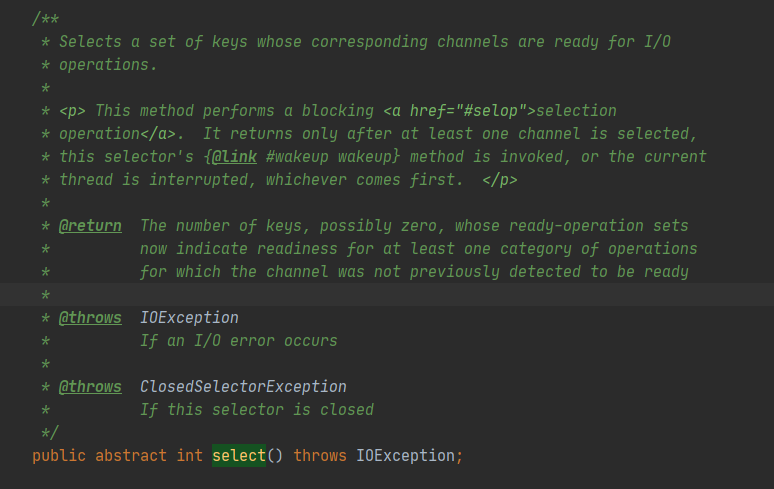Click the "If this selector is closed" text
774x489 pixels.
[x=256, y=410]
